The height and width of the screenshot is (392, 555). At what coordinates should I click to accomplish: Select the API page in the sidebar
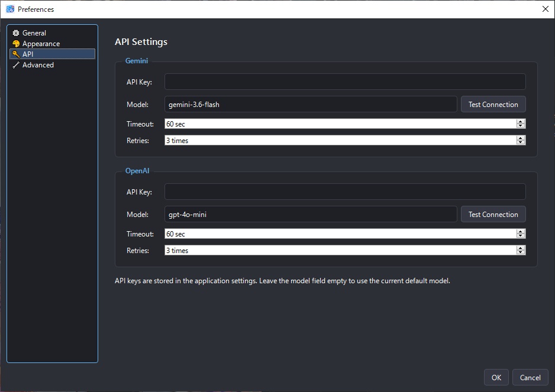(53, 54)
